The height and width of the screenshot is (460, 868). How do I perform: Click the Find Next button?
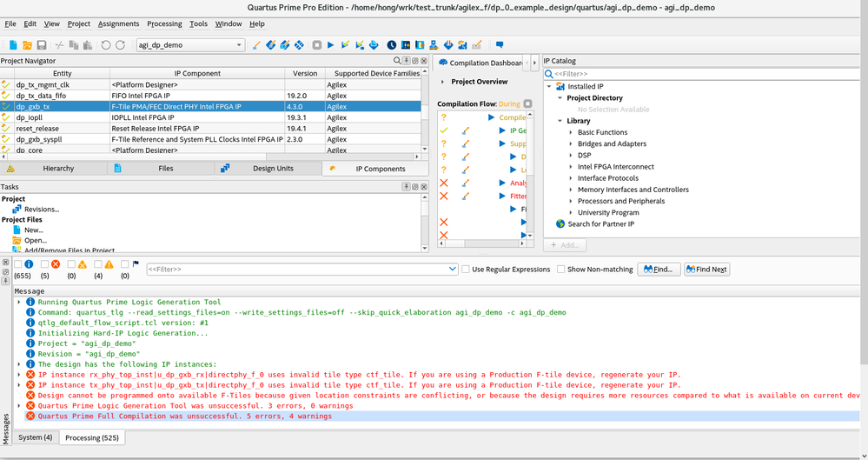pos(706,270)
